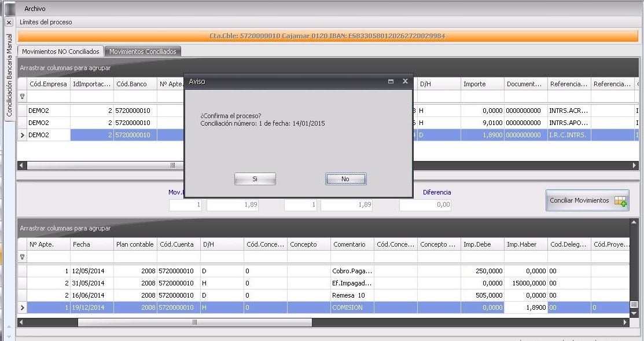Open the Archivo menu

(35, 9)
